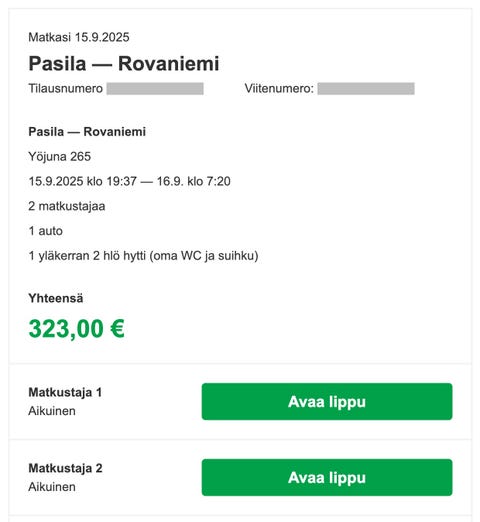
Task: Click the Yhteensä label
Action: [x=56, y=298]
